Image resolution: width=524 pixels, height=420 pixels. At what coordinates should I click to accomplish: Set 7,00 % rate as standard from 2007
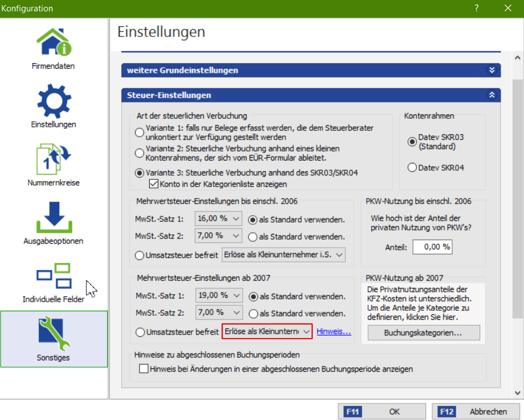coord(253,314)
